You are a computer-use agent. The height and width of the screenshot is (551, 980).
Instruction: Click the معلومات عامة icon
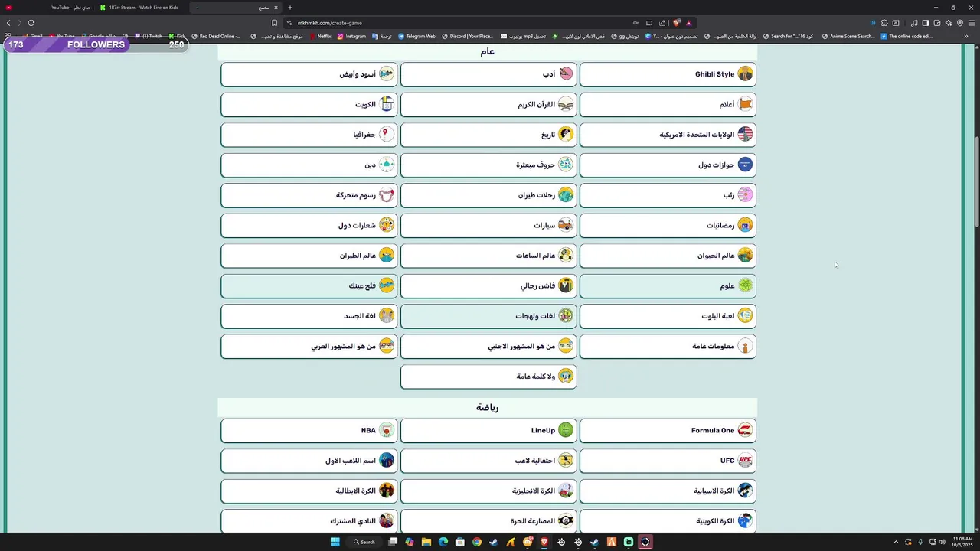pyautogui.click(x=745, y=346)
